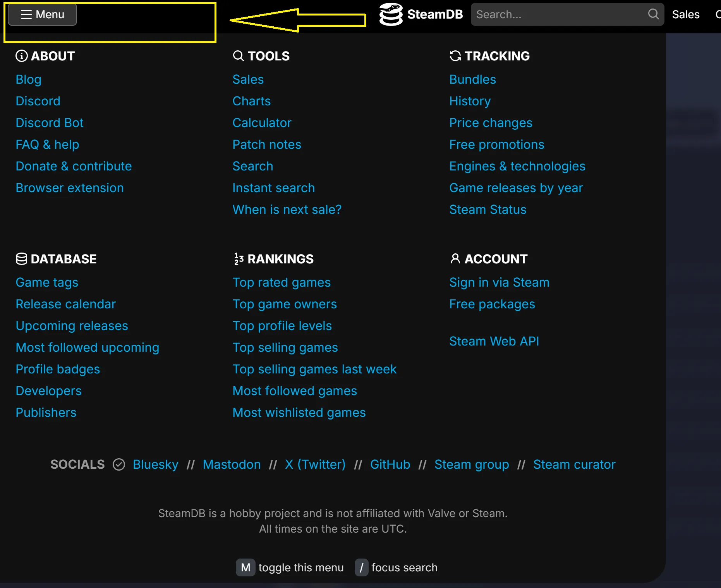Open Mastodon social link
The width and height of the screenshot is (721, 588).
[232, 464]
